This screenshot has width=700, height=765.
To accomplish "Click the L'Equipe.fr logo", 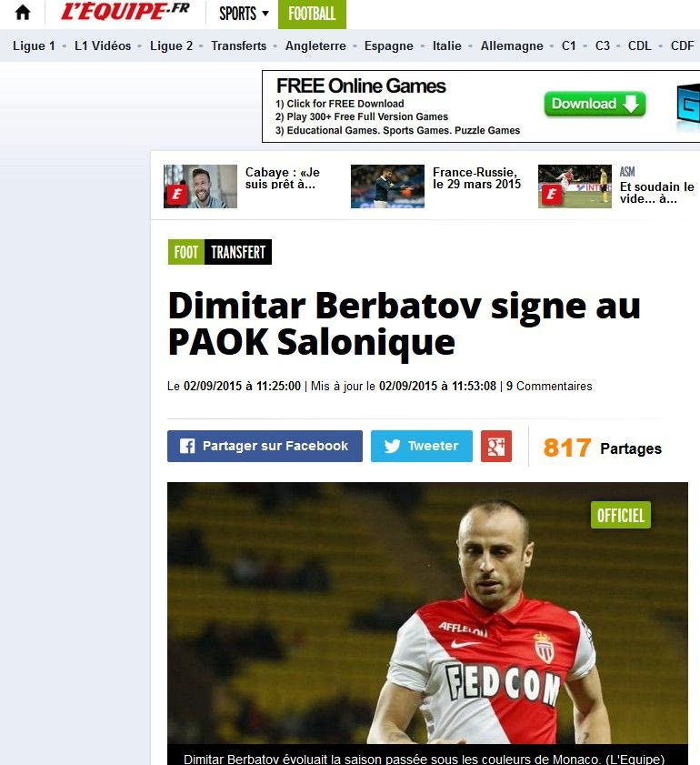I will point(125,12).
